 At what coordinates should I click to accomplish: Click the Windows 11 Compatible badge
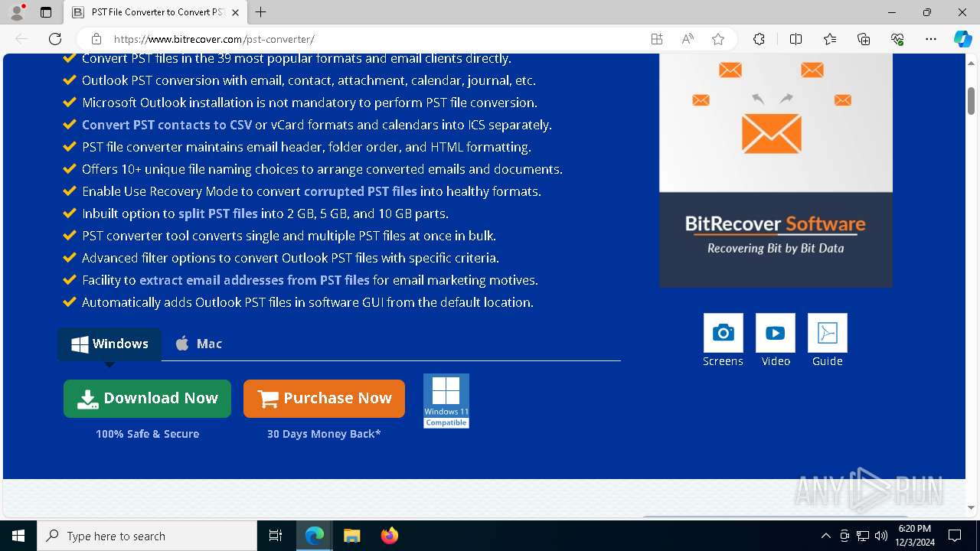click(446, 401)
